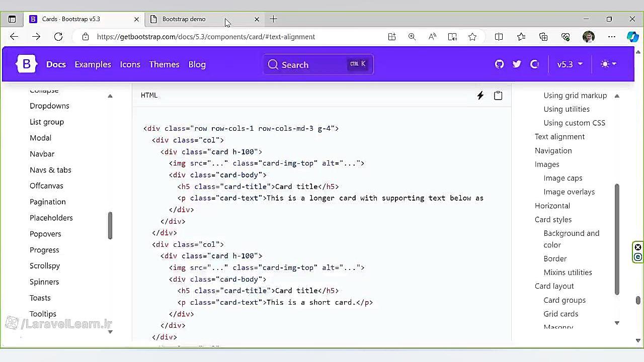Viewport: 644px width, 362px height.
Task: Jump to Grid cards section
Action: pos(561,314)
